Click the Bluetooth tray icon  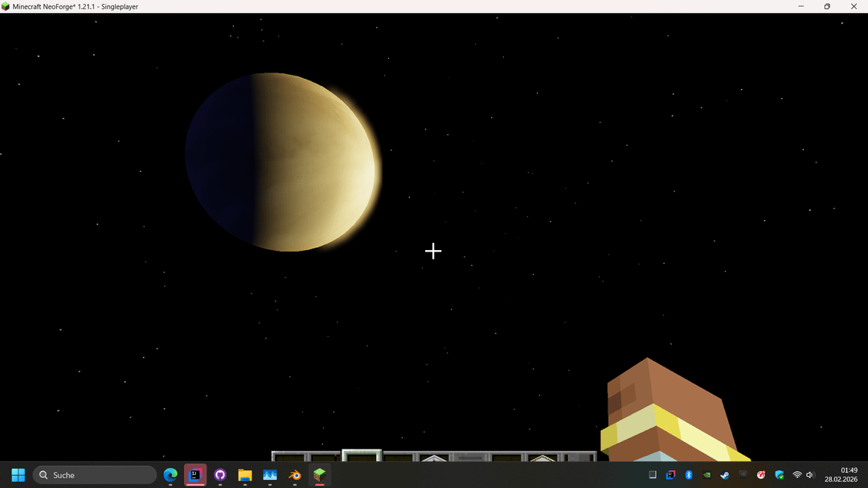pos(689,475)
